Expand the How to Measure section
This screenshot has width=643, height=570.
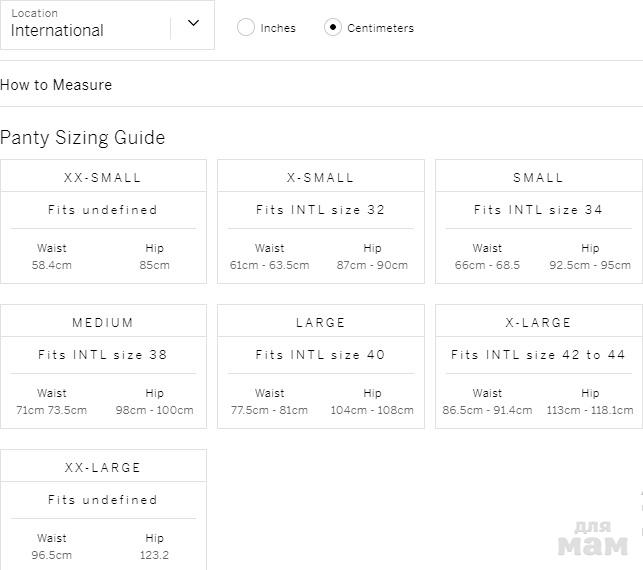[x=56, y=85]
